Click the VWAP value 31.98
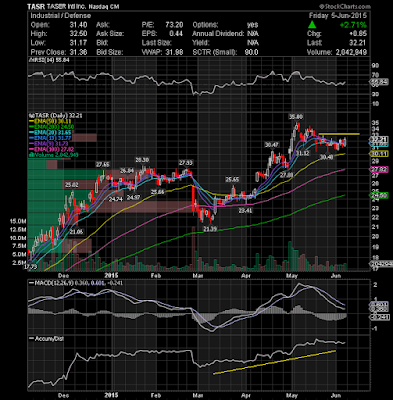 (x=174, y=52)
